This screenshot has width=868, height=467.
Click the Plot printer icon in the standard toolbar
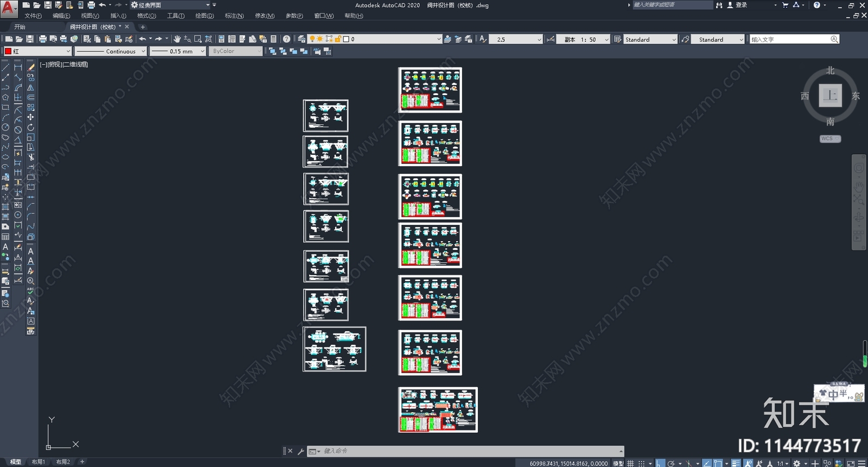(42, 39)
